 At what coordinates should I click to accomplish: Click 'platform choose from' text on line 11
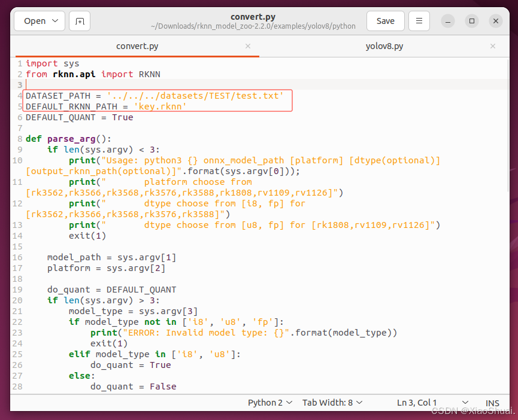tap(198, 182)
